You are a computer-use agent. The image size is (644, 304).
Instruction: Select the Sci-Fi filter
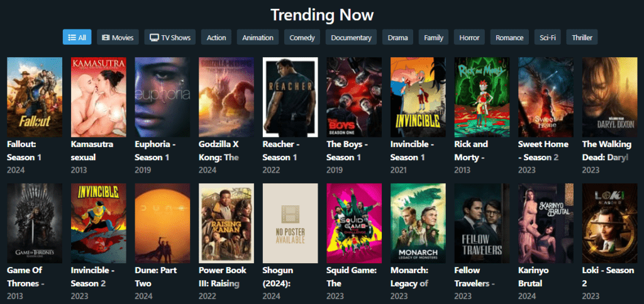[548, 37]
